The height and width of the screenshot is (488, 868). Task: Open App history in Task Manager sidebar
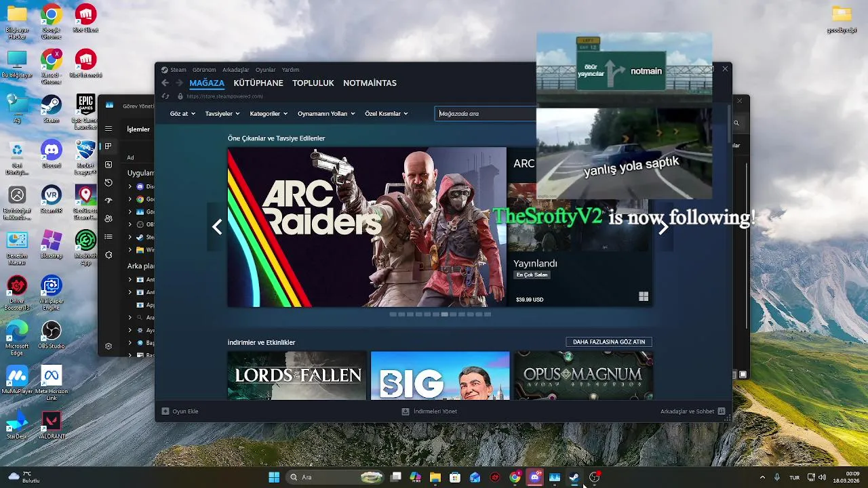tap(108, 182)
